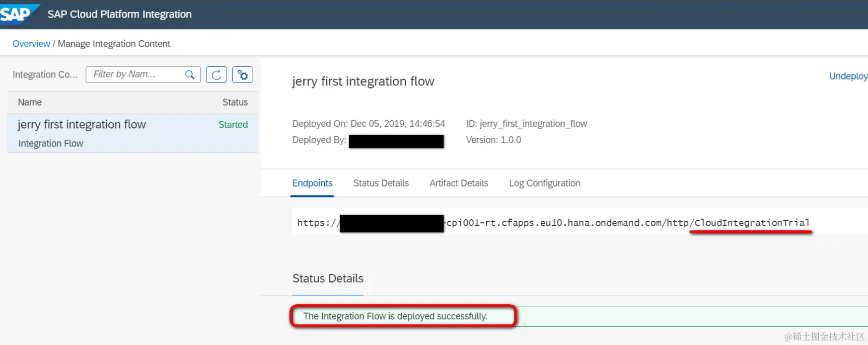Click the deployed successfully status message
This screenshot has height=345, width=868.
[395, 316]
